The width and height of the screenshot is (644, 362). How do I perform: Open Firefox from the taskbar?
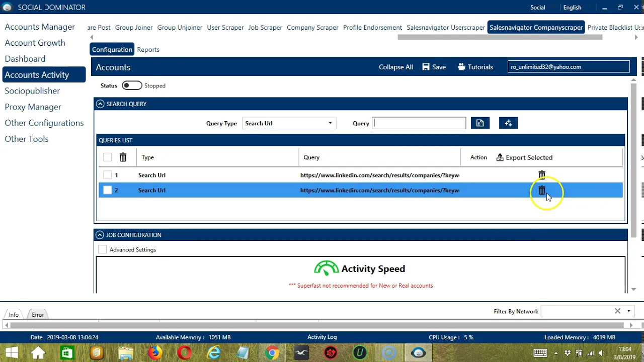click(155, 353)
